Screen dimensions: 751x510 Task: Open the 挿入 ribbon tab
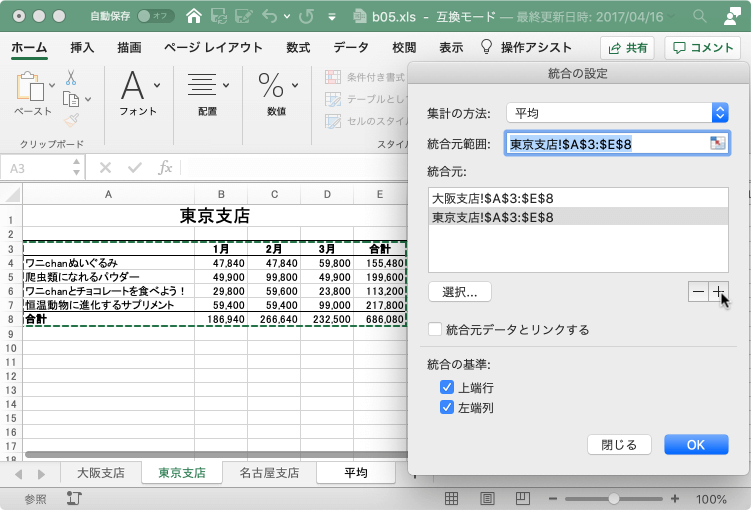(82, 47)
